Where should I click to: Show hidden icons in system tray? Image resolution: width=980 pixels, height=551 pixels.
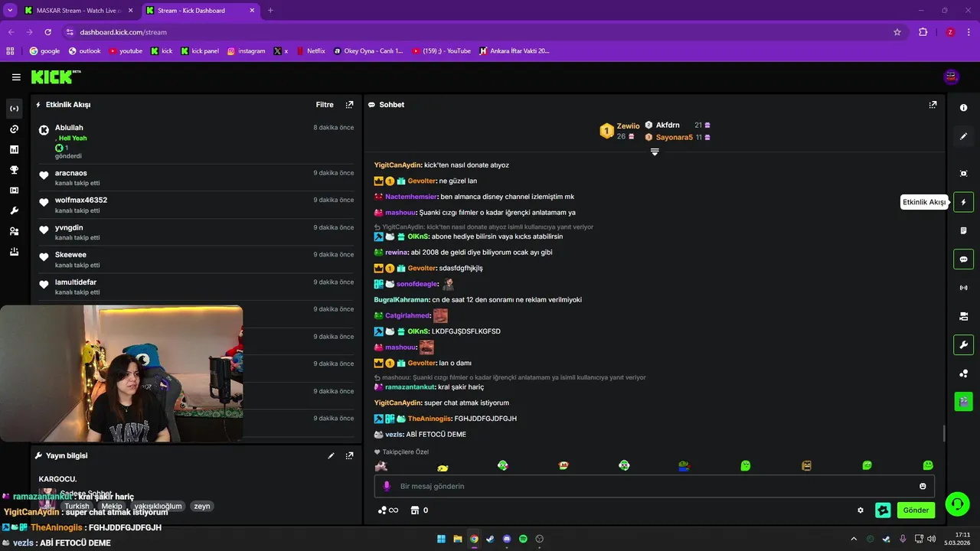(x=854, y=539)
